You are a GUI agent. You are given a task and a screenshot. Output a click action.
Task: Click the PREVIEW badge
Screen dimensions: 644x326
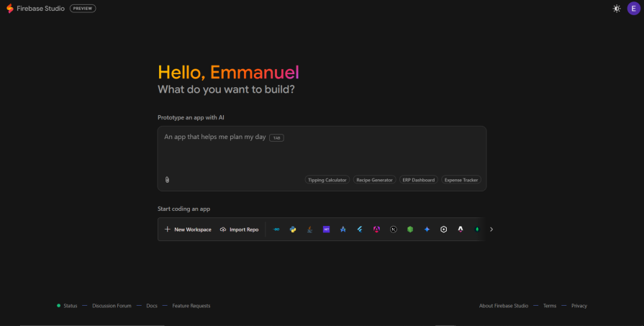[x=83, y=8]
